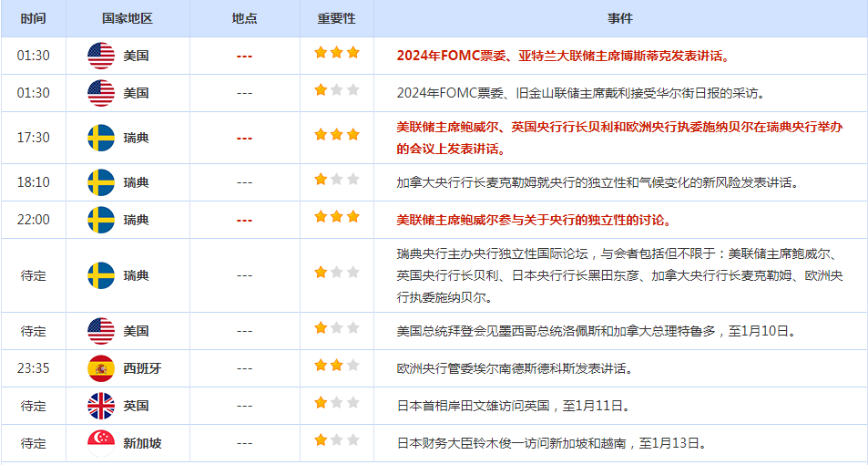Click the 国家地区 column header
This screenshot has width=868, height=465.
point(128,18)
